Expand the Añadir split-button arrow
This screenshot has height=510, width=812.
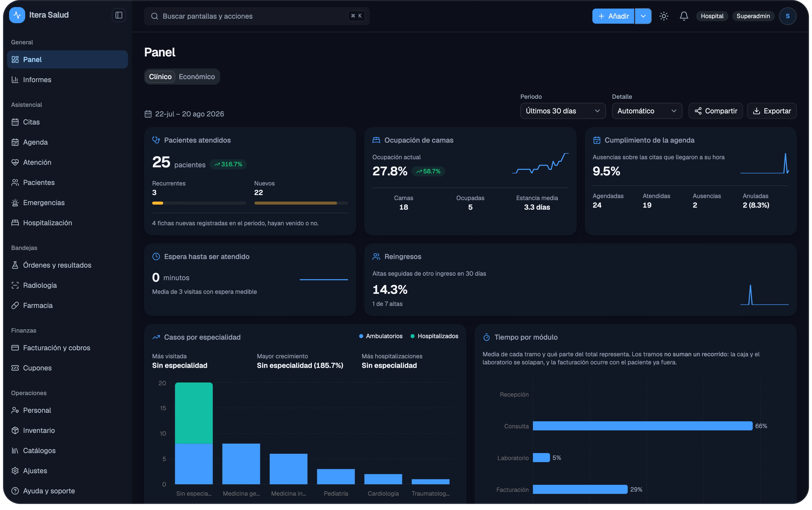click(643, 16)
